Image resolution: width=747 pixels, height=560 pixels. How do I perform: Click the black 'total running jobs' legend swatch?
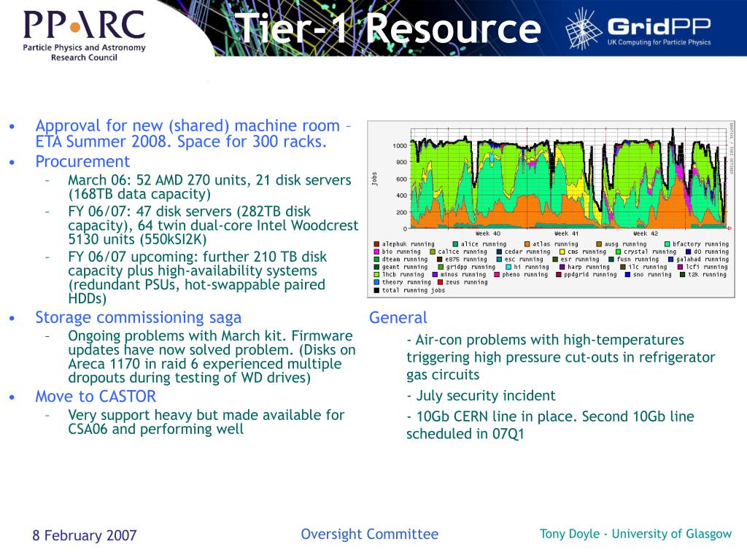click(x=376, y=290)
